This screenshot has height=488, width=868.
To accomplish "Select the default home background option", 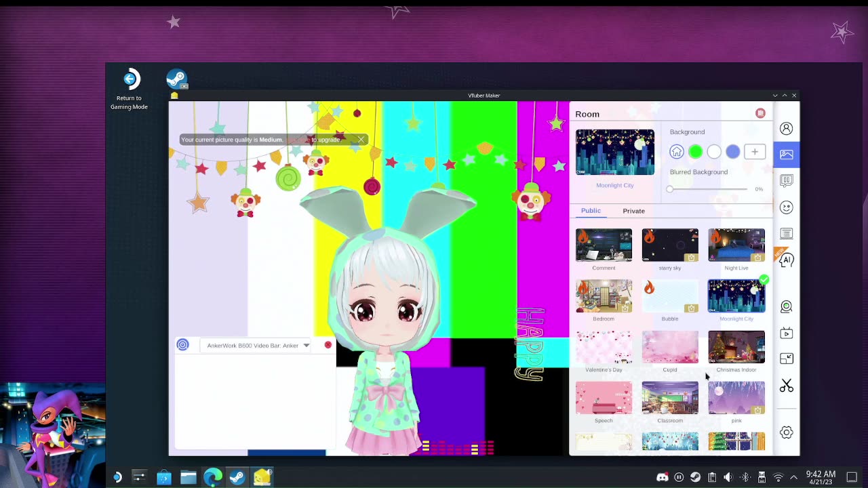I will click(677, 152).
